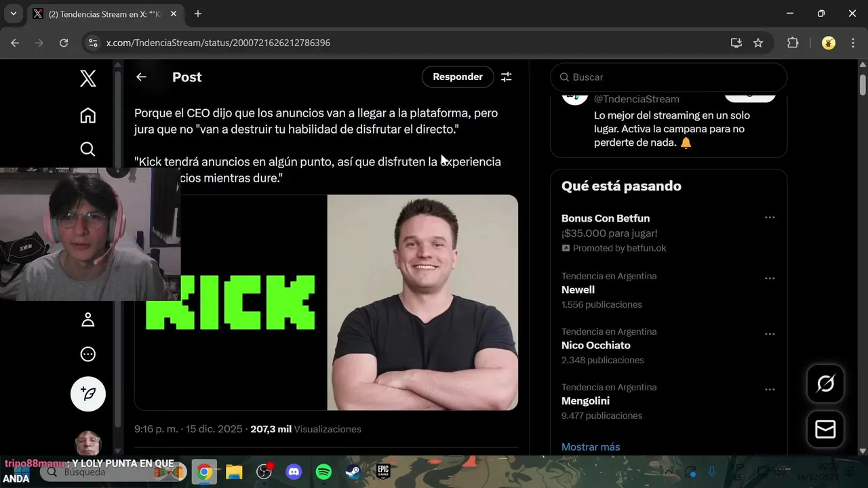Click the microphone tray icon
This screenshot has height=488, width=868.
coord(712,472)
